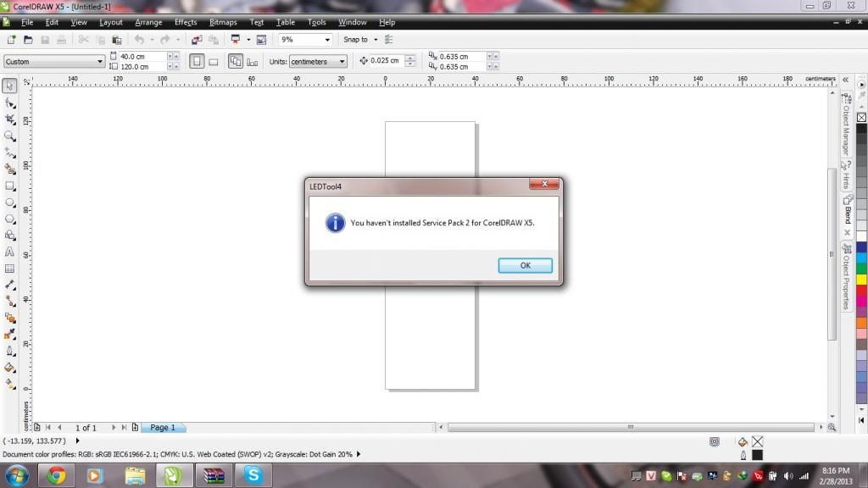Open the Object Properties docker tab
Viewport: 868px width, 488px height.
tap(846, 277)
